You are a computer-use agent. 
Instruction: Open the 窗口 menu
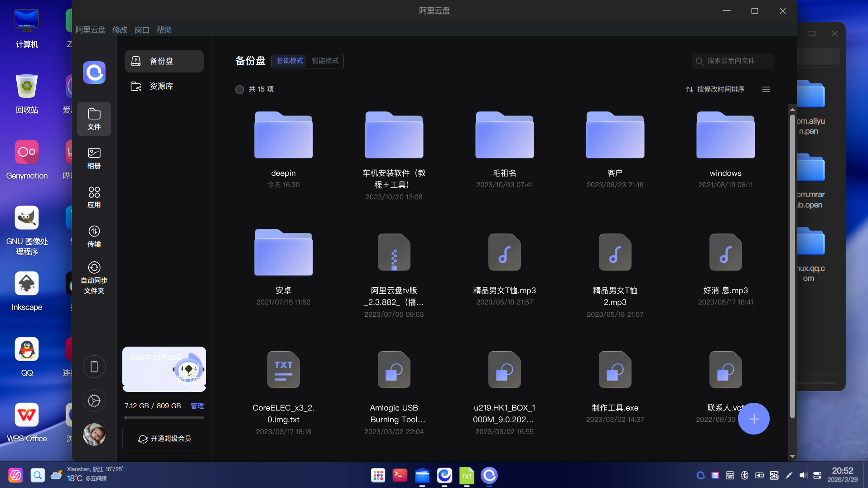click(142, 30)
